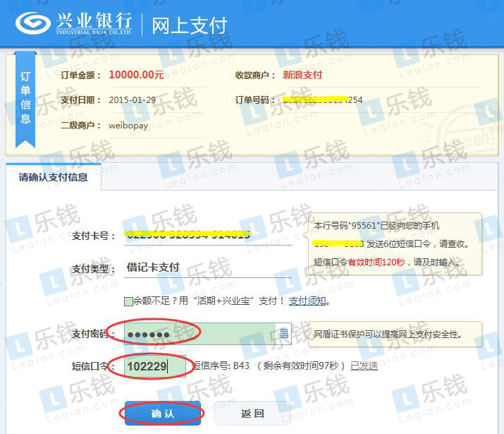
Task: Open the 支付须知 link
Action: pos(307,301)
